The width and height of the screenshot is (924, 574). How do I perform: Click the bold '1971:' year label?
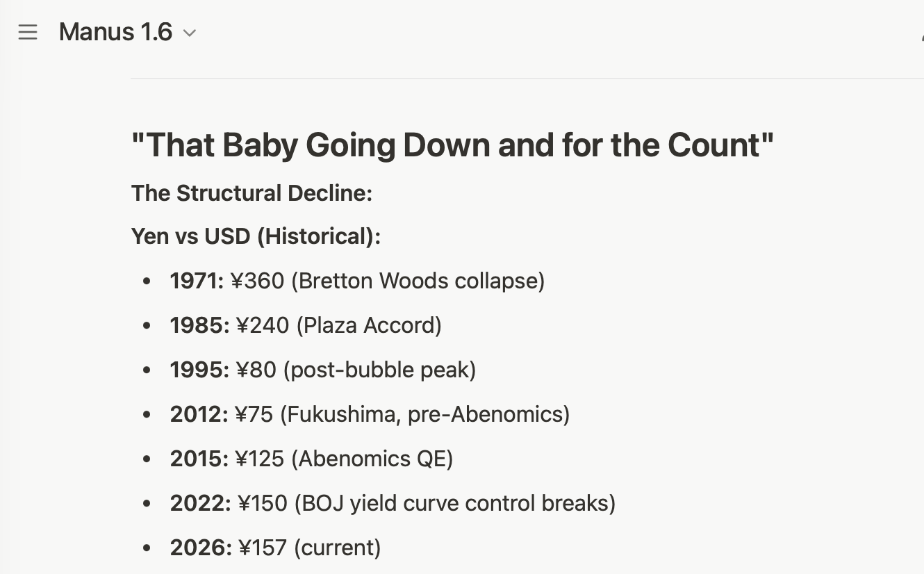(x=197, y=281)
